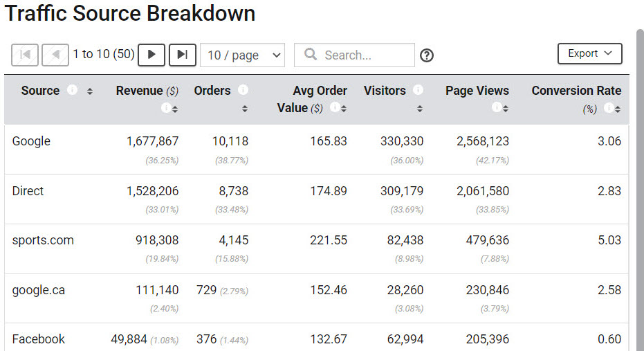644x351 pixels.
Task: Click sports.com conversion rate 5.03
Action: point(609,240)
